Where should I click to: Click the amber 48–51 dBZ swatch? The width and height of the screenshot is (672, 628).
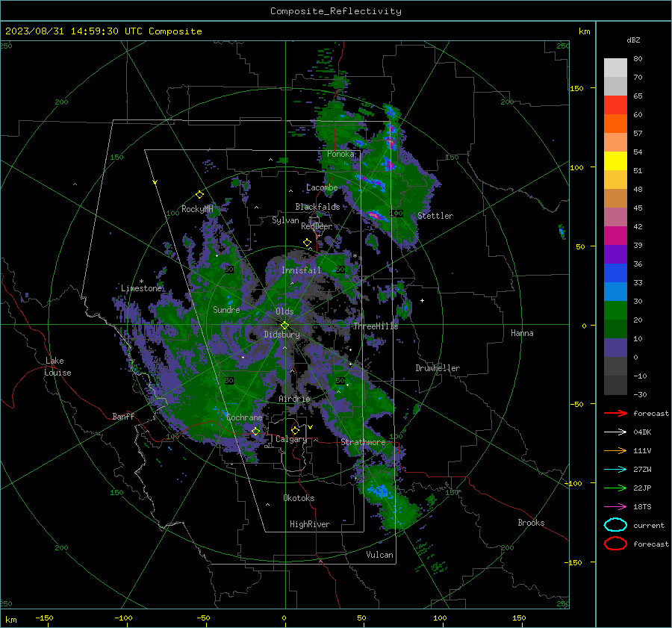pyautogui.click(x=615, y=180)
